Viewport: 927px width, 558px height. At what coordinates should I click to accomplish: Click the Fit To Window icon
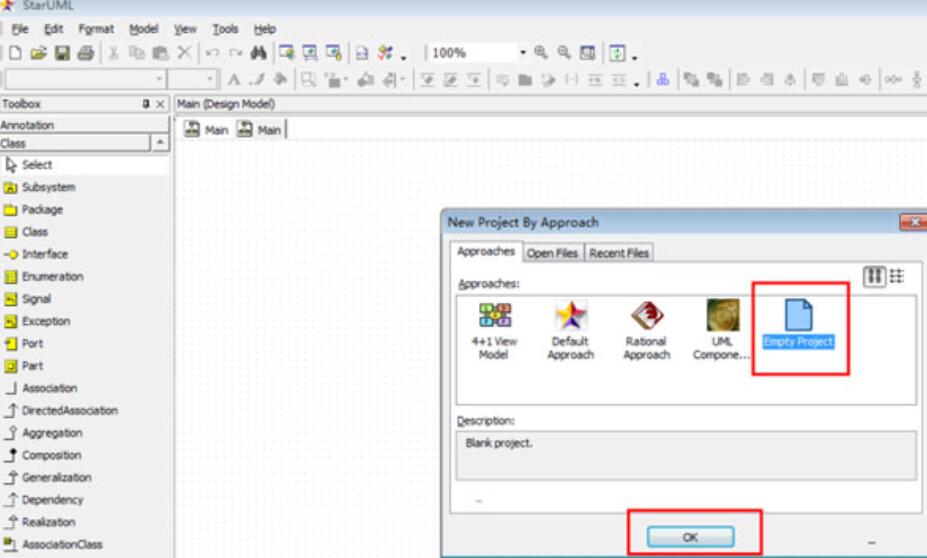(x=588, y=53)
